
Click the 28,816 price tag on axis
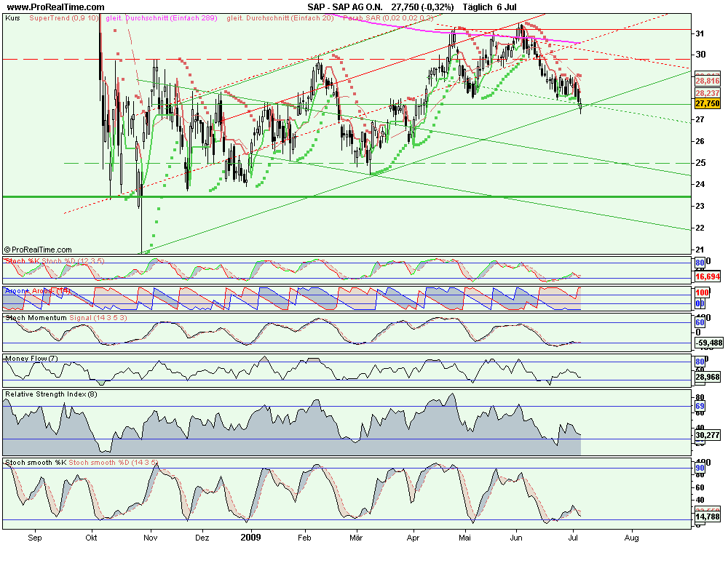(x=707, y=81)
